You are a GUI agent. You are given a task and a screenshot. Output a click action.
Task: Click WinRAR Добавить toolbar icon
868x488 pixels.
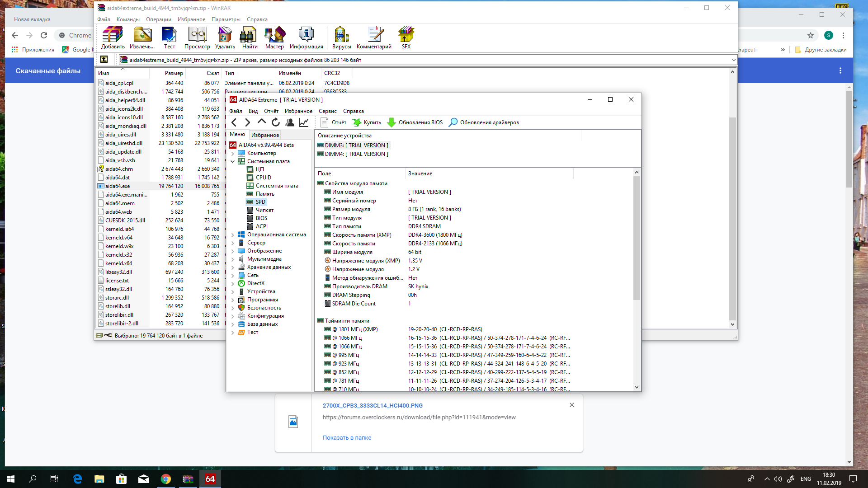coord(113,35)
